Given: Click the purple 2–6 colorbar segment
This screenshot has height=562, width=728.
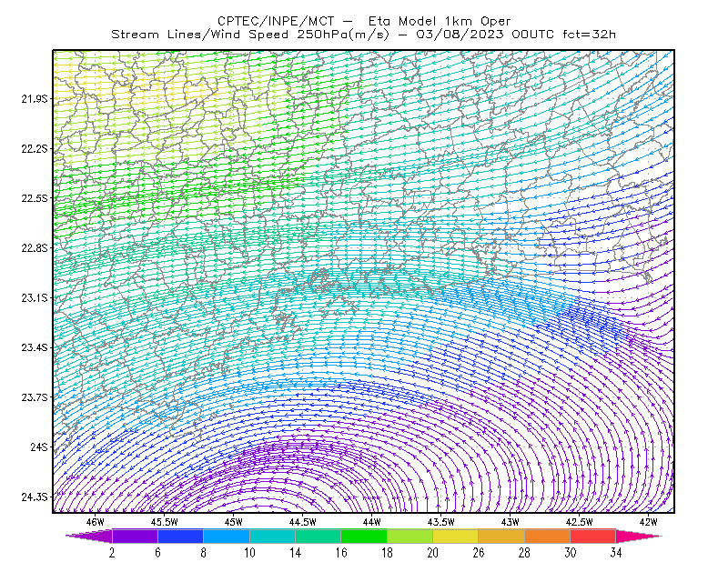Looking at the screenshot, I should [x=135, y=536].
